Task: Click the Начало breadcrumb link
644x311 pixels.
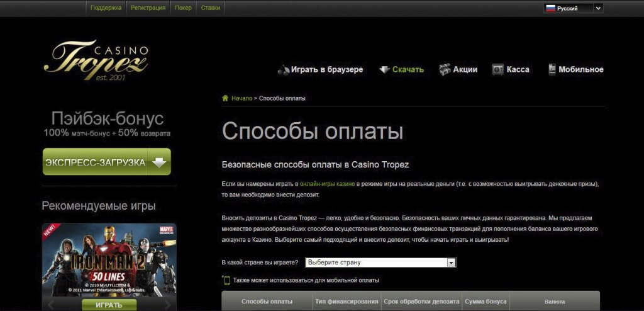Action: pyautogui.click(x=241, y=98)
